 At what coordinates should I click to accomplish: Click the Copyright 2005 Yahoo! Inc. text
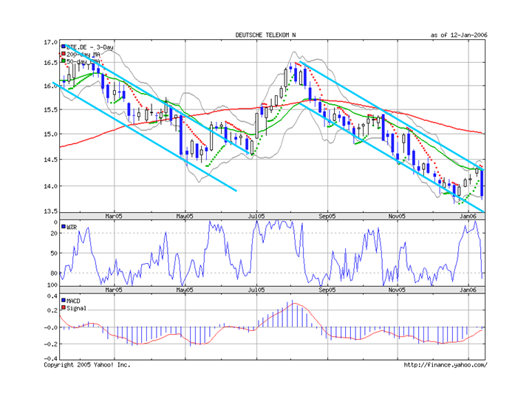(87, 365)
